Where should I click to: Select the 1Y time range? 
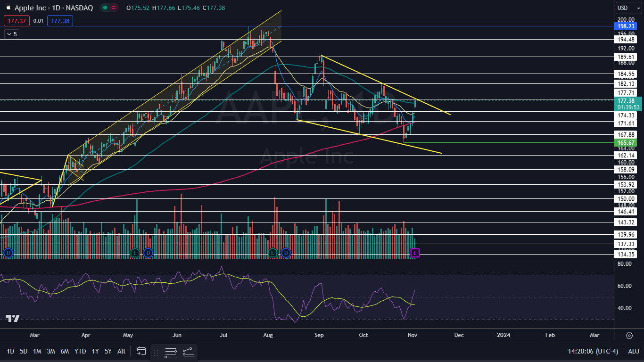(95, 351)
